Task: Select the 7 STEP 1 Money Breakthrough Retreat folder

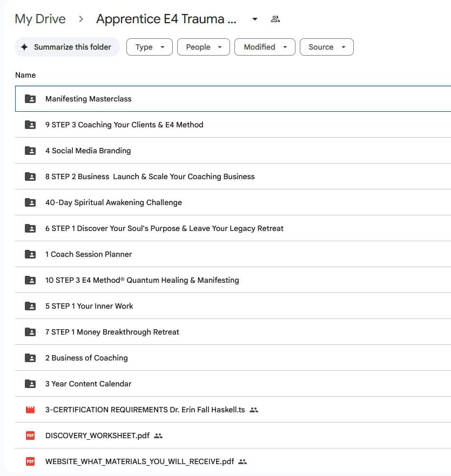Action: point(112,332)
